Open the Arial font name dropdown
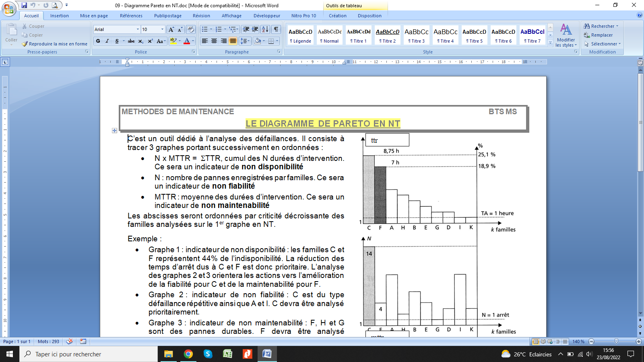644x362 pixels. click(138, 29)
